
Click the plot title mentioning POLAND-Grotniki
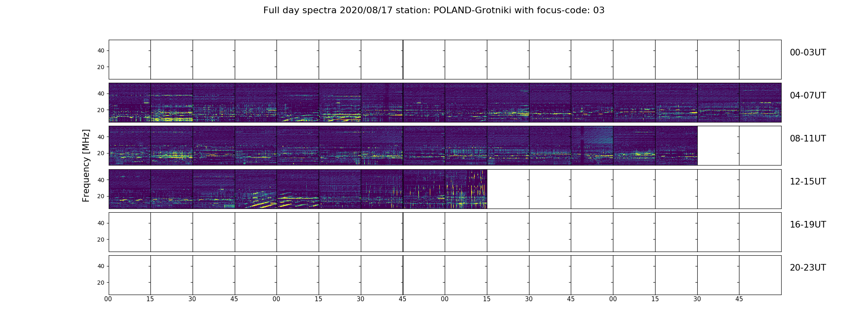(434, 10)
